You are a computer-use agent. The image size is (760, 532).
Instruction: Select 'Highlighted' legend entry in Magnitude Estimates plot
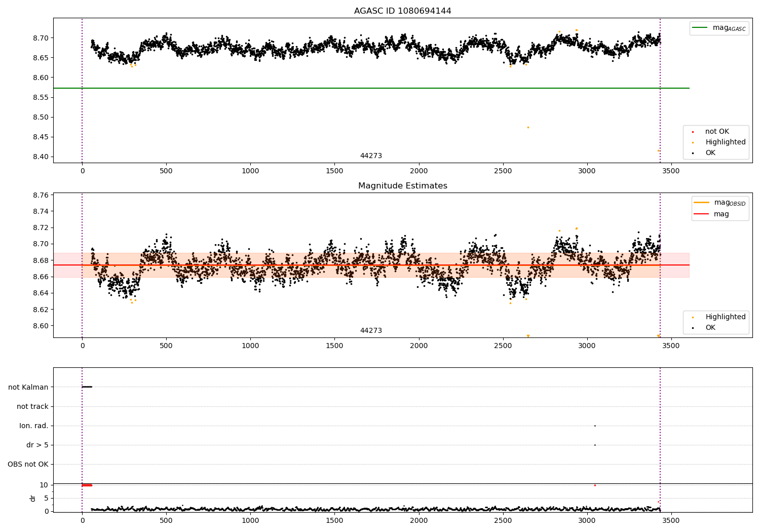pos(726,317)
